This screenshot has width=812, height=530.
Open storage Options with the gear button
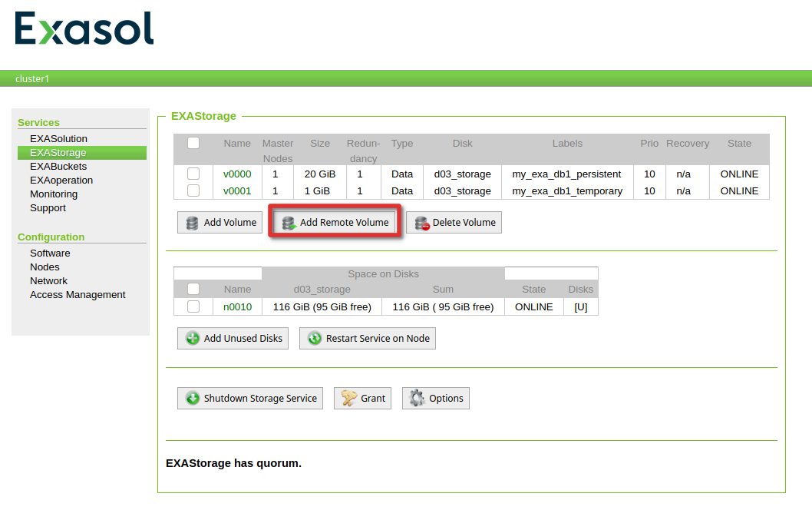(x=435, y=399)
